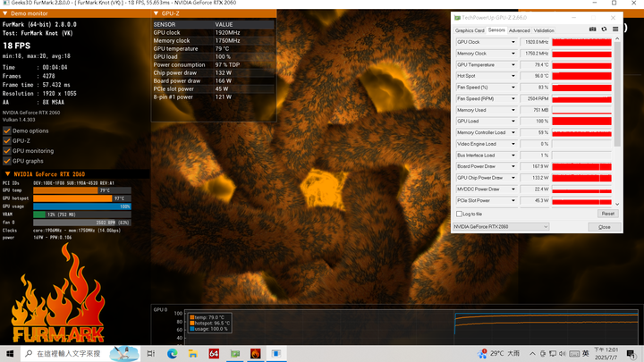Click the Close button in GPU-Z
The height and width of the screenshot is (362, 644).
click(x=604, y=227)
